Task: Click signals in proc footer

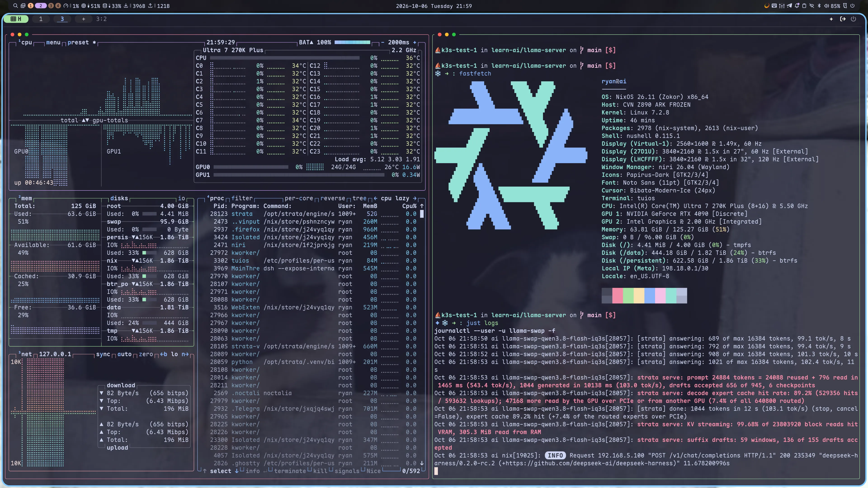Action: pos(347,471)
